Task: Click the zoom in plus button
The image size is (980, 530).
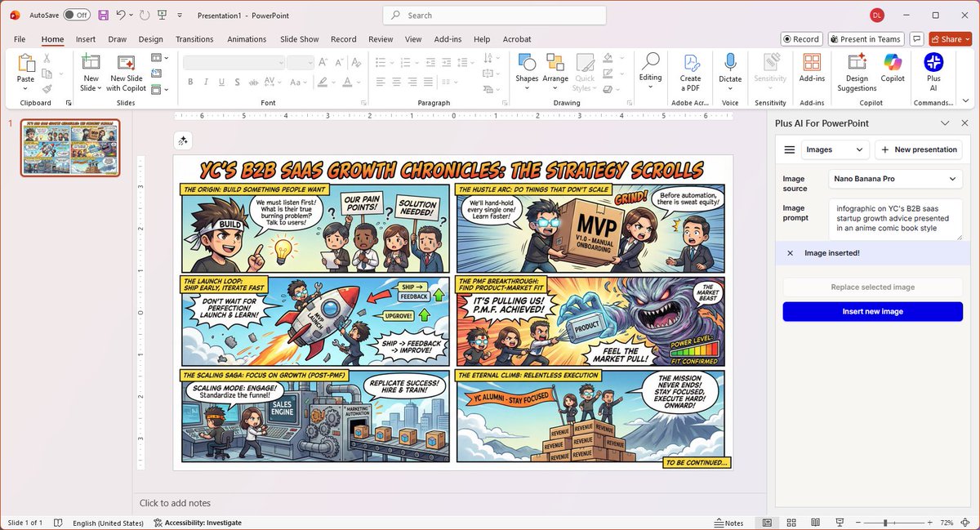Action: click(929, 523)
